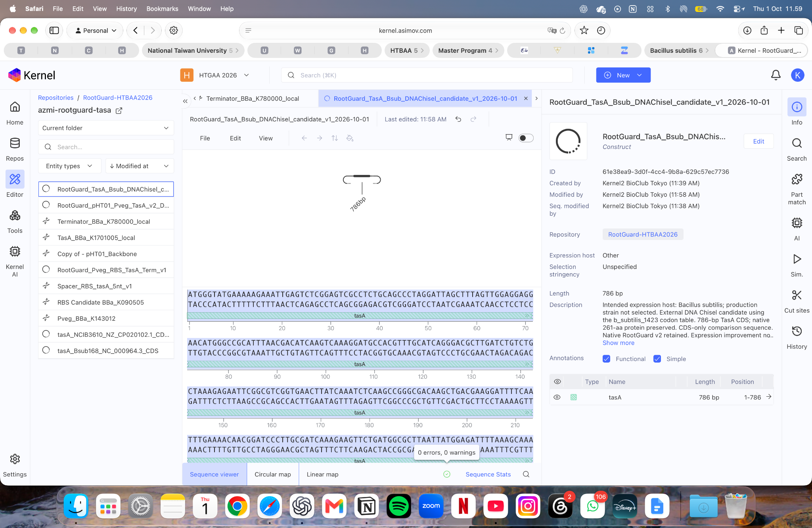The height and width of the screenshot is (528, 812).
Task: Open Safari Personal profile dropdown
Action: coord(95,31)
